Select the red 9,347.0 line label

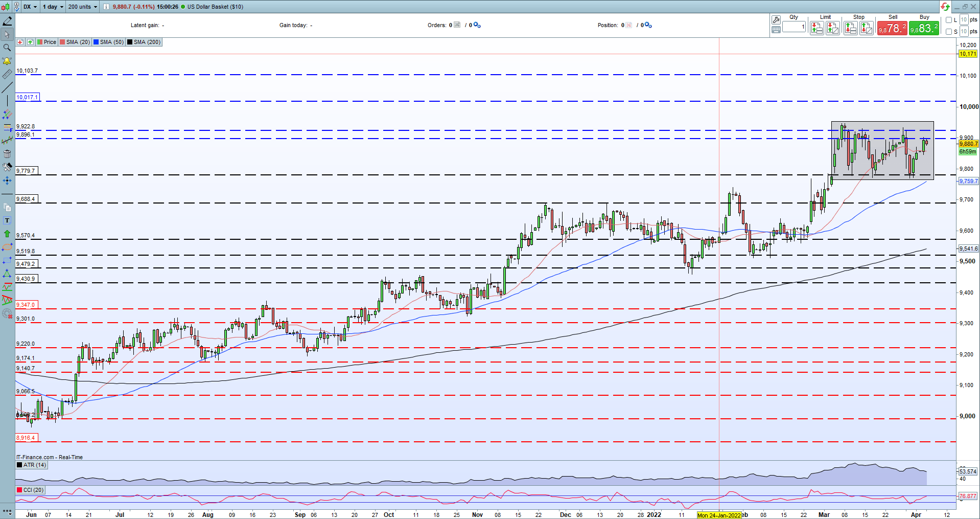(26, 305)
